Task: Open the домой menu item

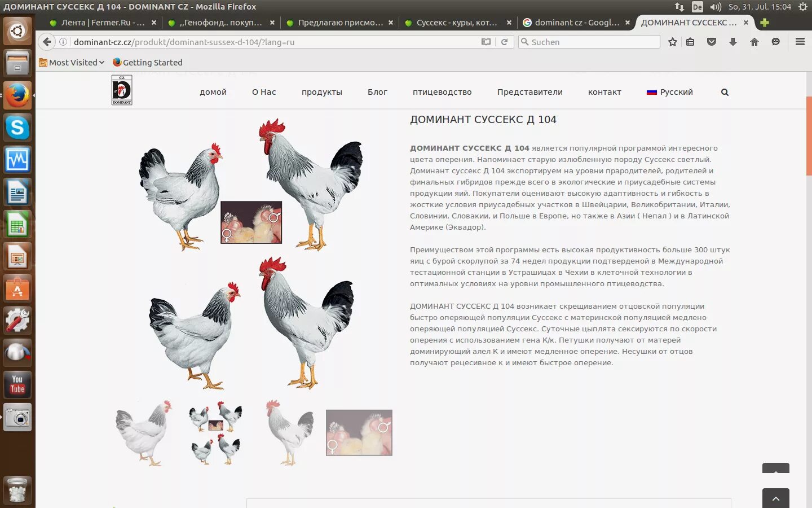Action: (213, 92)
